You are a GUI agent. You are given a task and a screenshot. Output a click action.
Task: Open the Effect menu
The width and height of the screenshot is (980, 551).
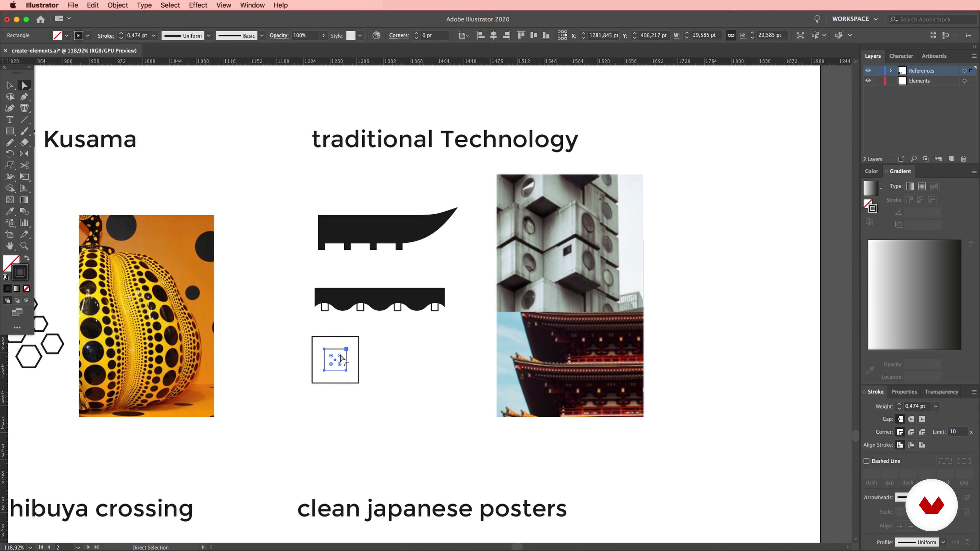coord(198,5)
